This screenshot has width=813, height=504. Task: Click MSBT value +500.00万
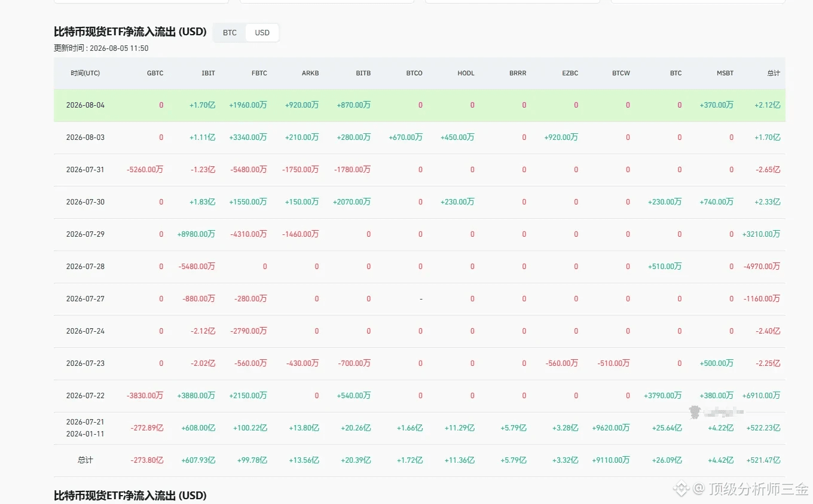(717, 364)
